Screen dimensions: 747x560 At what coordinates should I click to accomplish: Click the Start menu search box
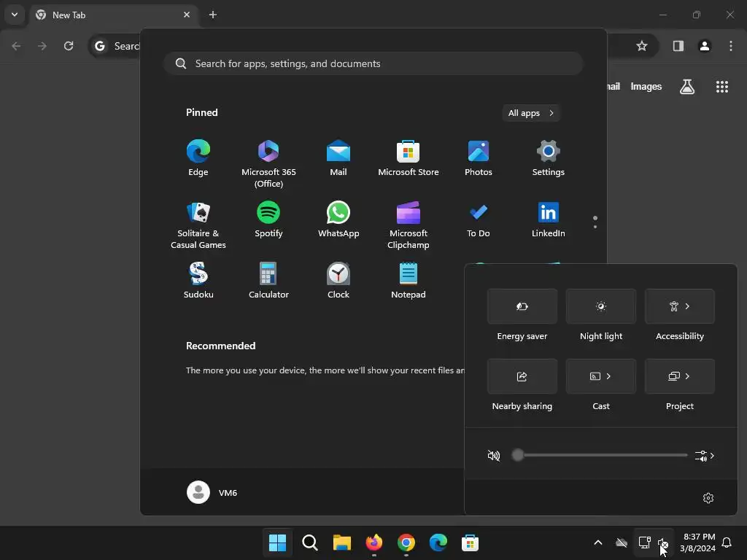[373, 63]
